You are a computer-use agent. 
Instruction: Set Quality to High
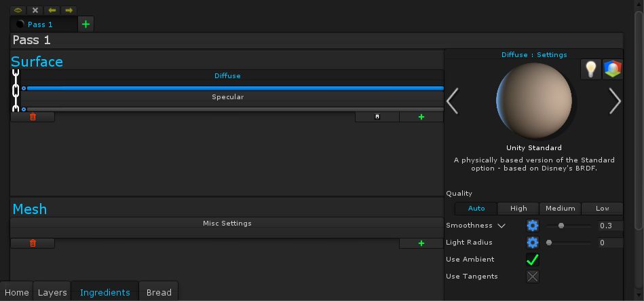[518, 209]
